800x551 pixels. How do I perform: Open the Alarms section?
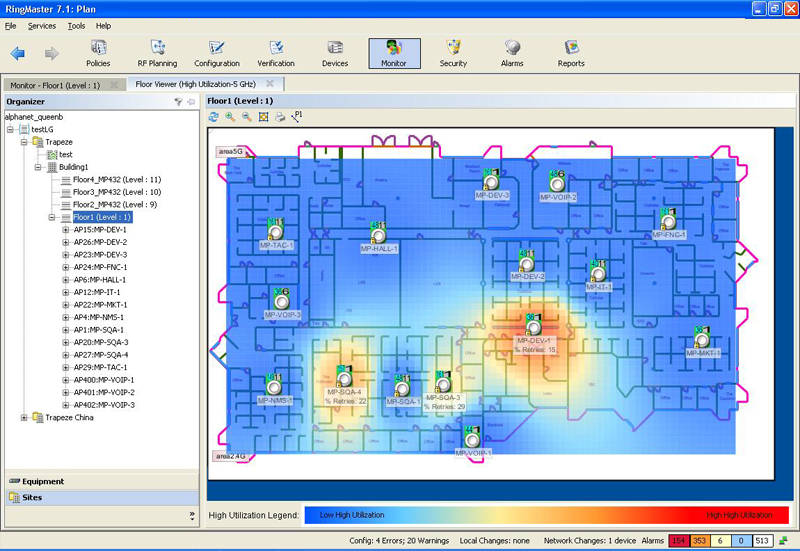(x=512, y=54)
